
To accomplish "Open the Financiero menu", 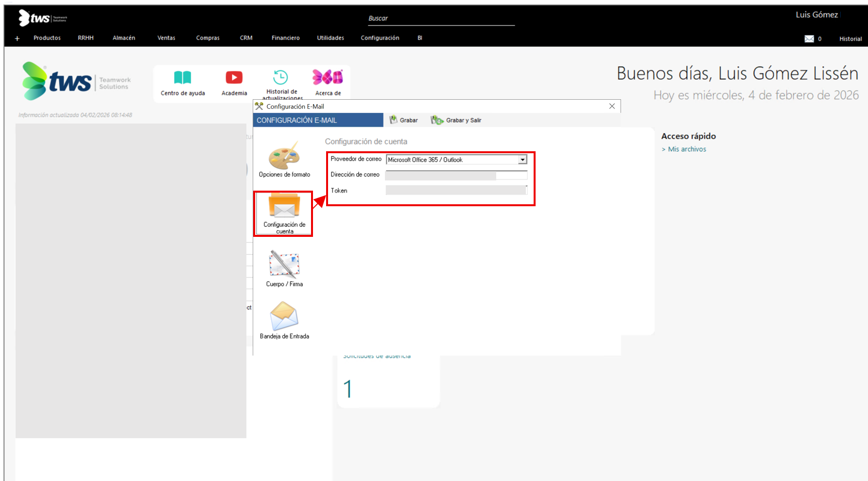I will tap(285, 38).
